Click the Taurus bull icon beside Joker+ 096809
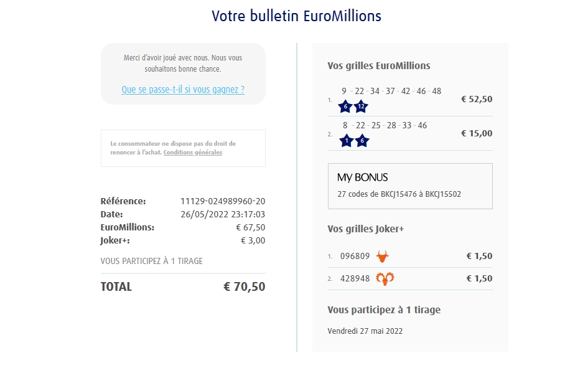Screen dimensions: 588x373 (x=383, y=256)
